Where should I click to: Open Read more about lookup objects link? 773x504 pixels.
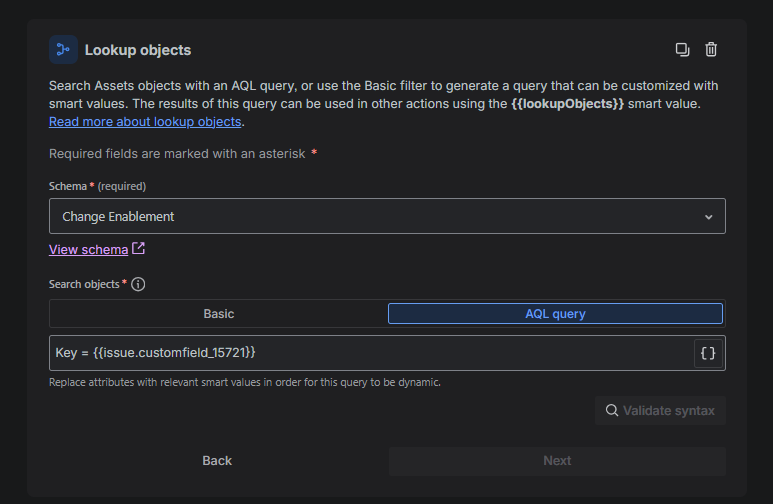point(145,122)
